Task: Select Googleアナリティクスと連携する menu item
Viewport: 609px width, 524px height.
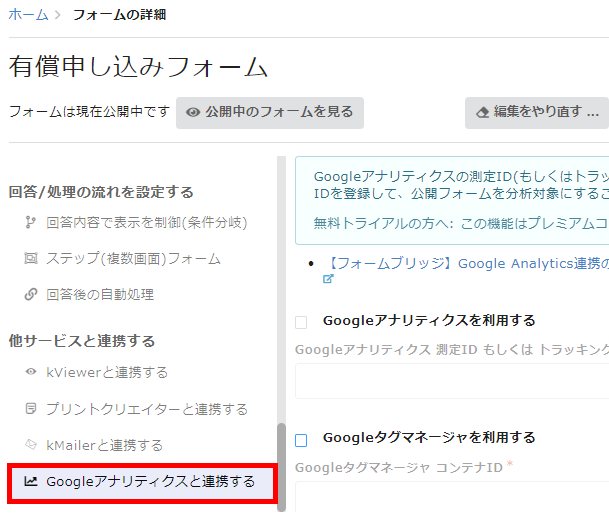Action: pyautogui.click(x=142, y=483)
